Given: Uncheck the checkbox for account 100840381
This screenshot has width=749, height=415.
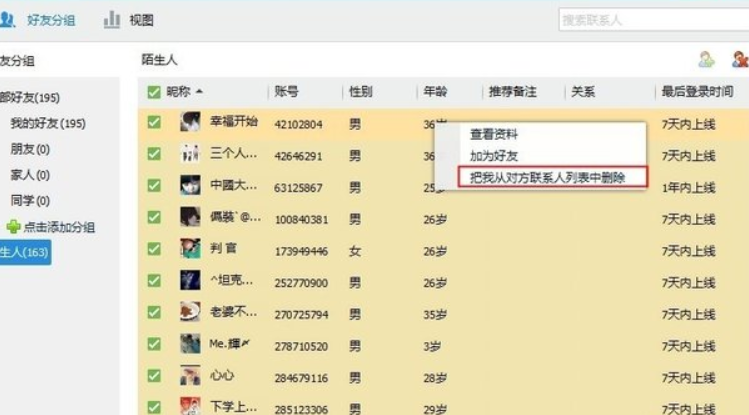Looking at the screenshot, I should [154, 217].
